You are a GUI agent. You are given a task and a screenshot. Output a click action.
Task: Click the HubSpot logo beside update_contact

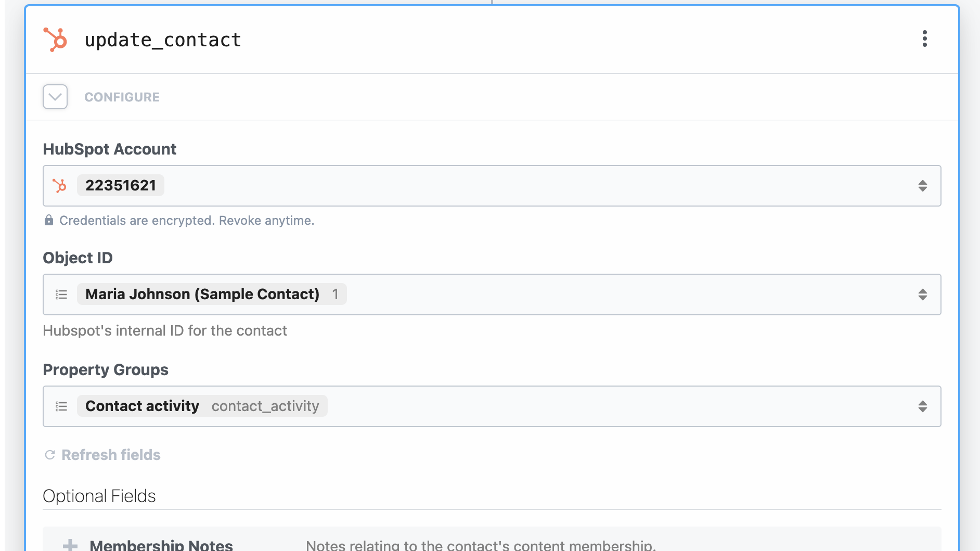55,40
